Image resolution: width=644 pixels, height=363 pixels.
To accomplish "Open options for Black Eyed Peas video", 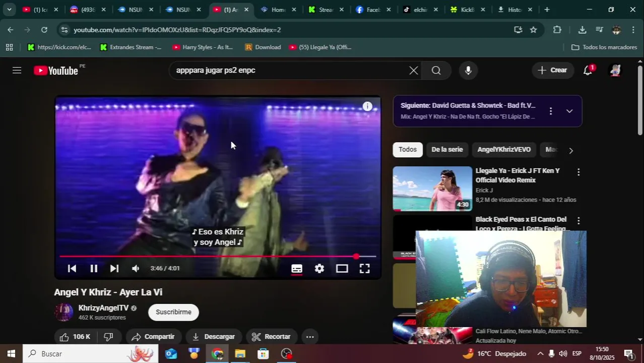I will click(578, 221).
